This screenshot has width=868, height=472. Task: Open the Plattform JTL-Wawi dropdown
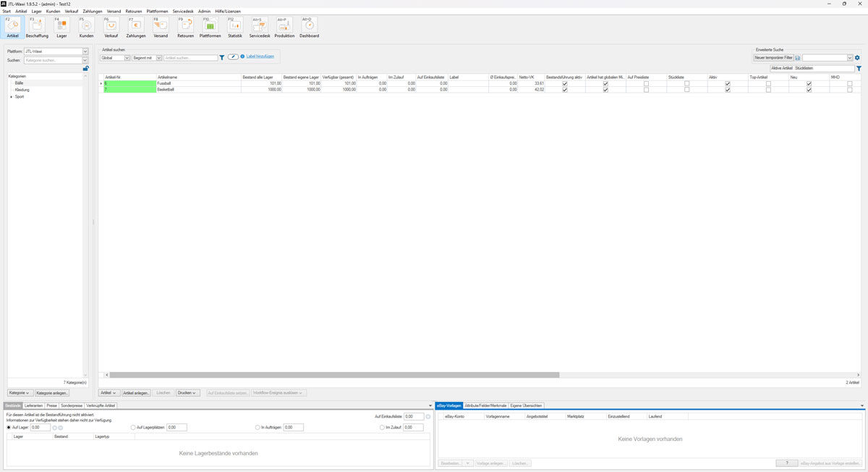pyautogui.click(x=85, y=51)
